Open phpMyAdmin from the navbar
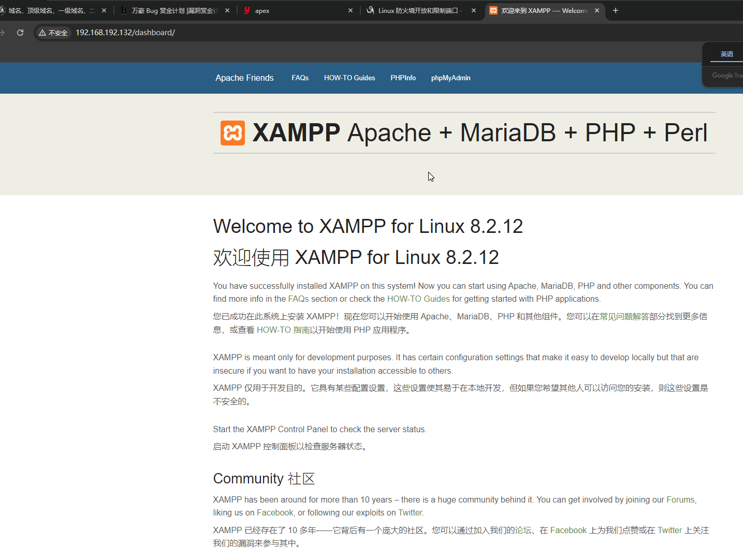Image resolution: width=743 pixels, height=560 pixels. pos(451,78)
